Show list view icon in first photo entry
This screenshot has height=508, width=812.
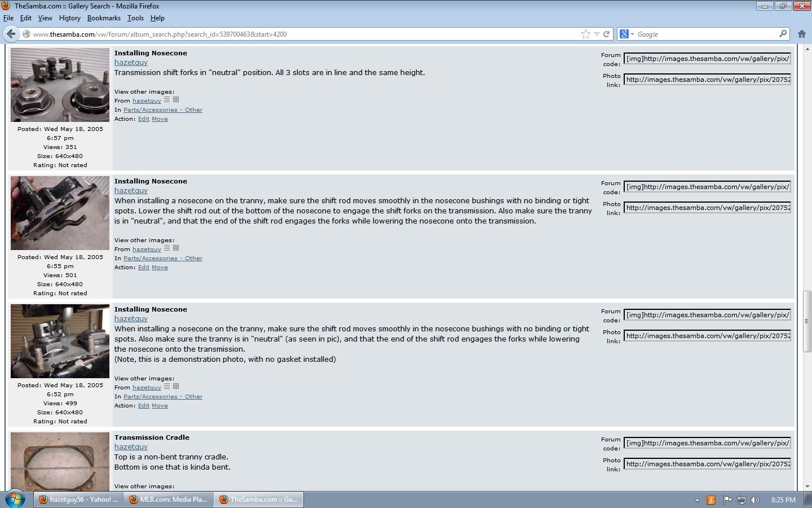pos(167,100)
